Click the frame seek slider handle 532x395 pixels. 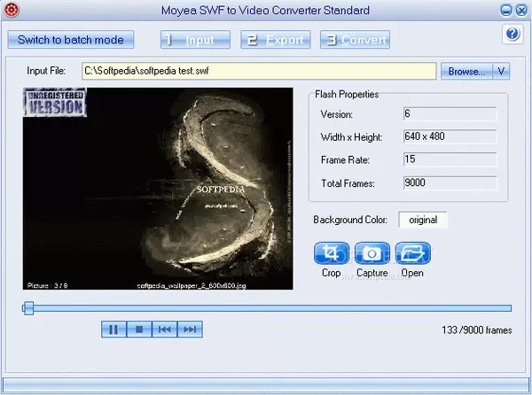click(x=28, y=308)
